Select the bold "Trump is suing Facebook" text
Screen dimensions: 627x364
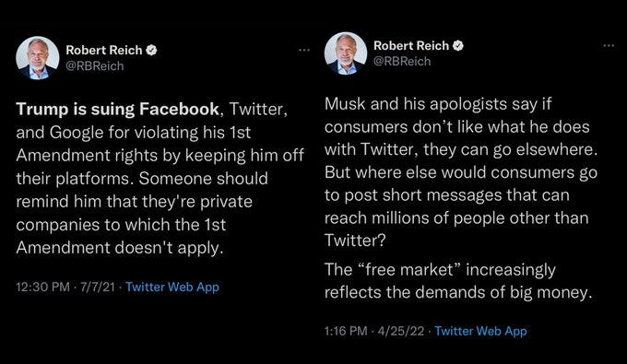(x=118, y=109)
